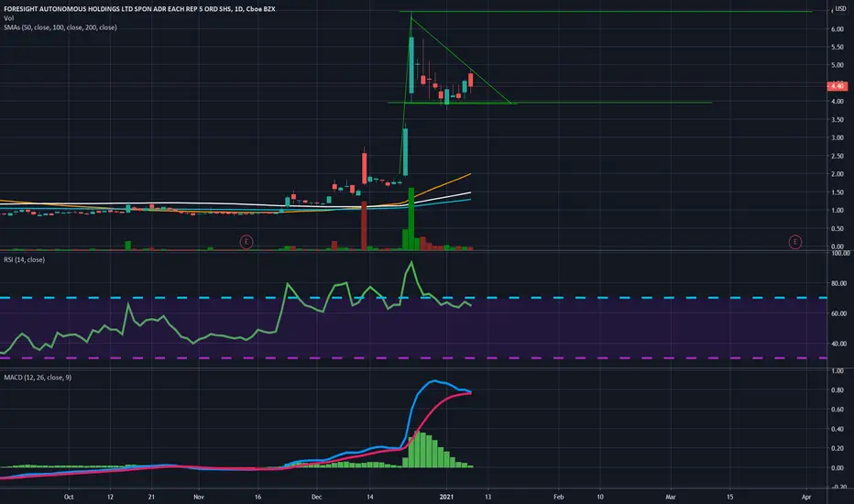Select the MACD (12, 26, close, 9) legend
Viewport: 854px width, 504px height.
[38, 377]
